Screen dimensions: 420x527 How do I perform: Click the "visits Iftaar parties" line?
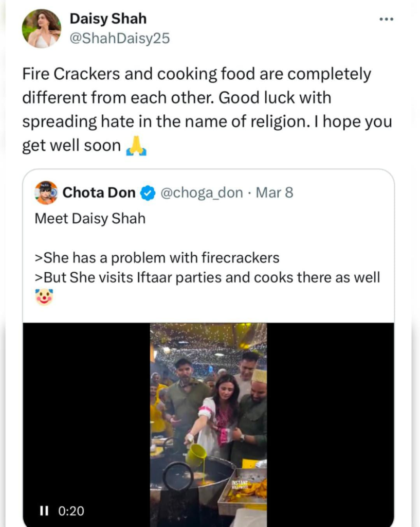point(207,277)
